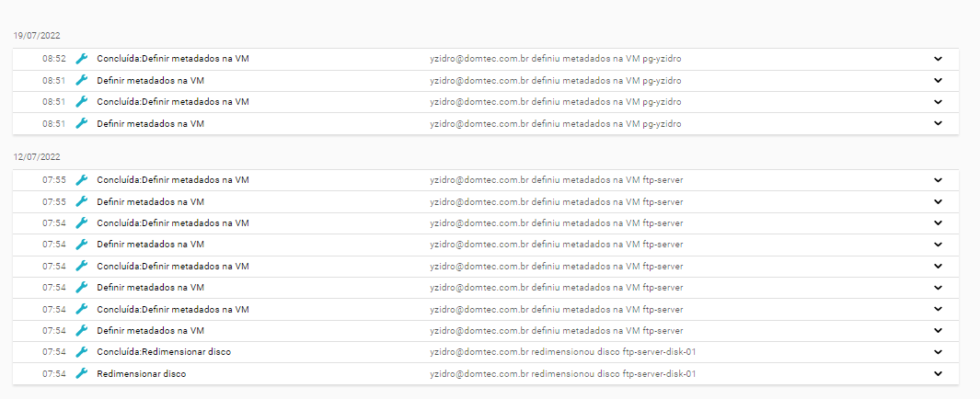
Task: Expand chevron of 07:55 Definir metadados na VM row
Action: (938, 201)
